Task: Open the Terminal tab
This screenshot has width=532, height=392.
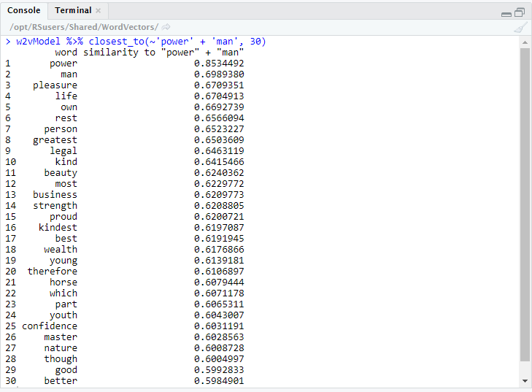Action: tap(73, 10)
